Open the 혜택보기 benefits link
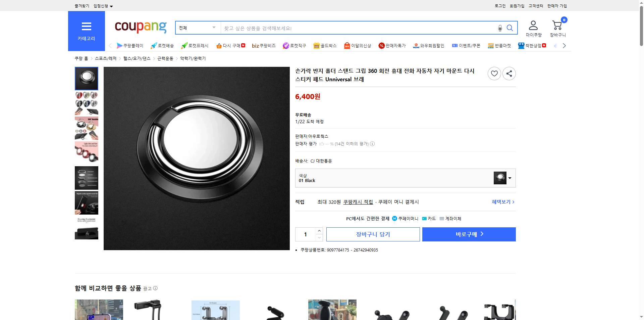The image size is (644, 320). [x=501, y=202]
